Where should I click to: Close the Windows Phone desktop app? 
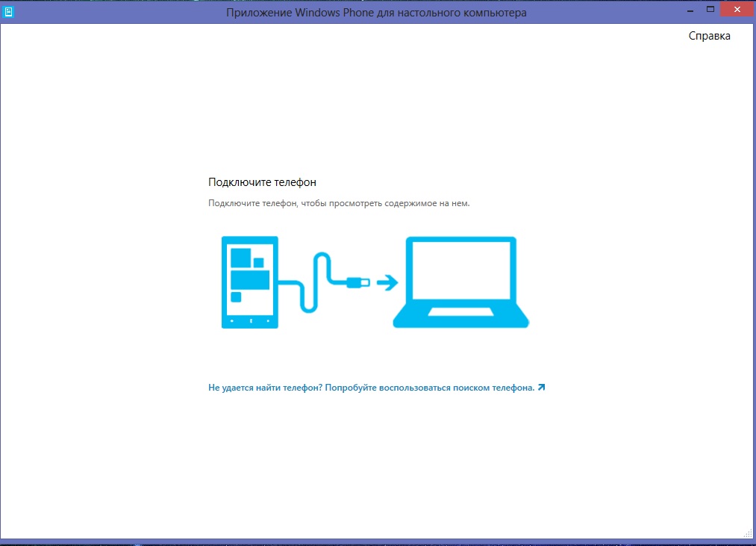pos(737,9)
